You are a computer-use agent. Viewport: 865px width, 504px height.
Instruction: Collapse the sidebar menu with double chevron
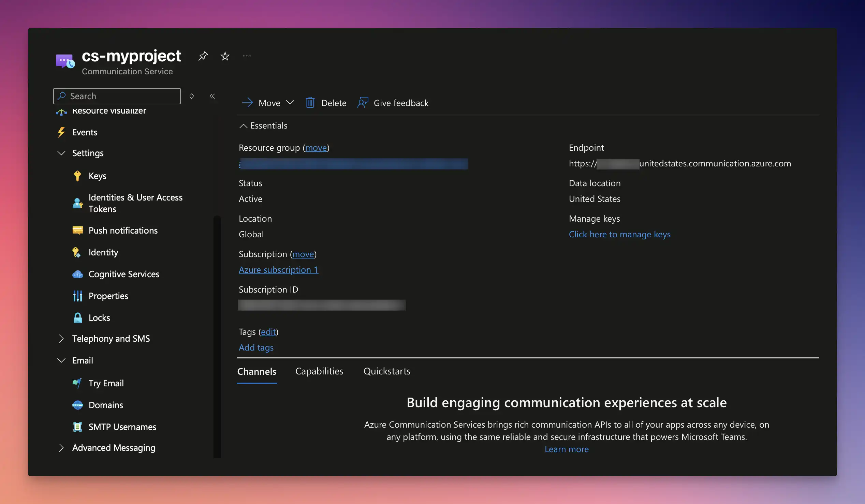(212, 96)
